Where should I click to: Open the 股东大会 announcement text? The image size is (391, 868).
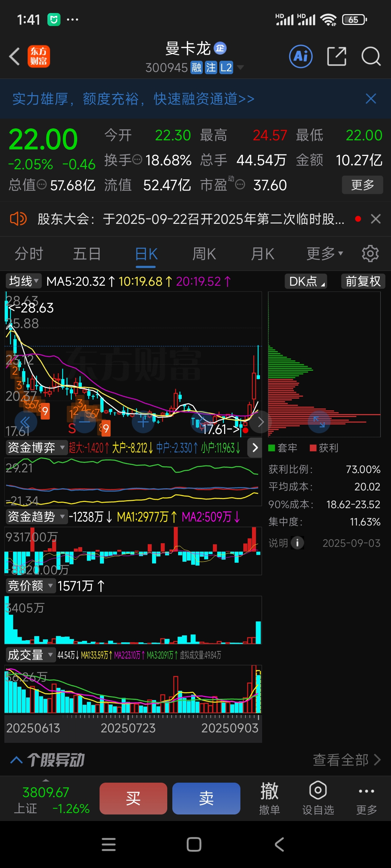point(191,219)
